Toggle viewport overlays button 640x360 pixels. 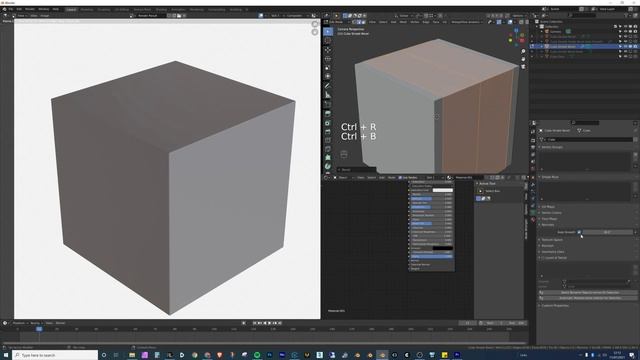click(510, 22)
